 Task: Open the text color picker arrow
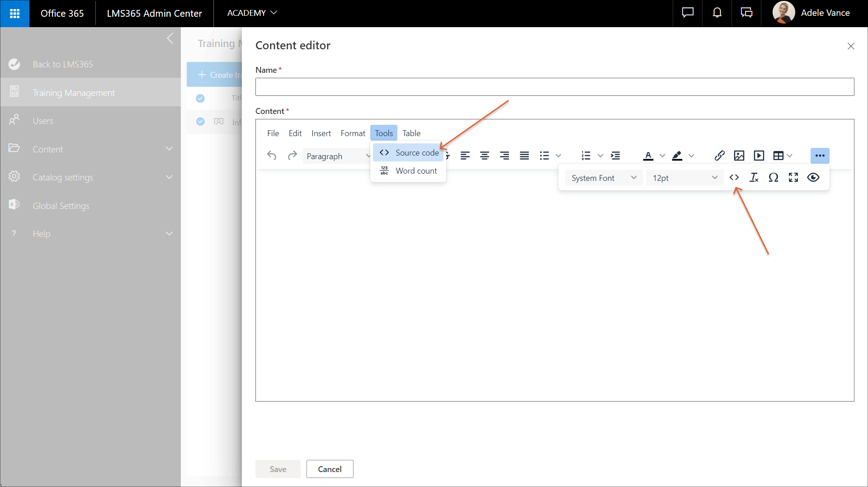(662, 156)
